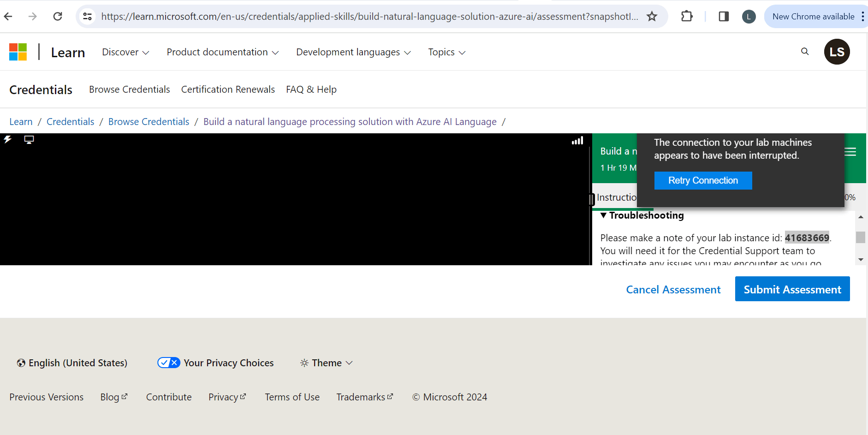The height and width of the screenshot is (435, 868).
Task: Click the instructions scrollbar up arrow
Action: click(861, 217)
